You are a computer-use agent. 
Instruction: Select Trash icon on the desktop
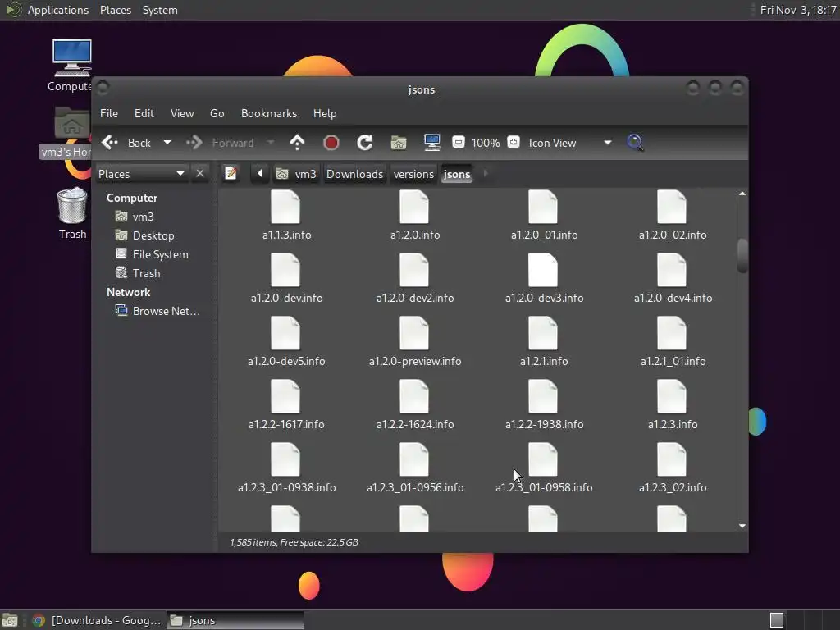(x=72, y=213)
